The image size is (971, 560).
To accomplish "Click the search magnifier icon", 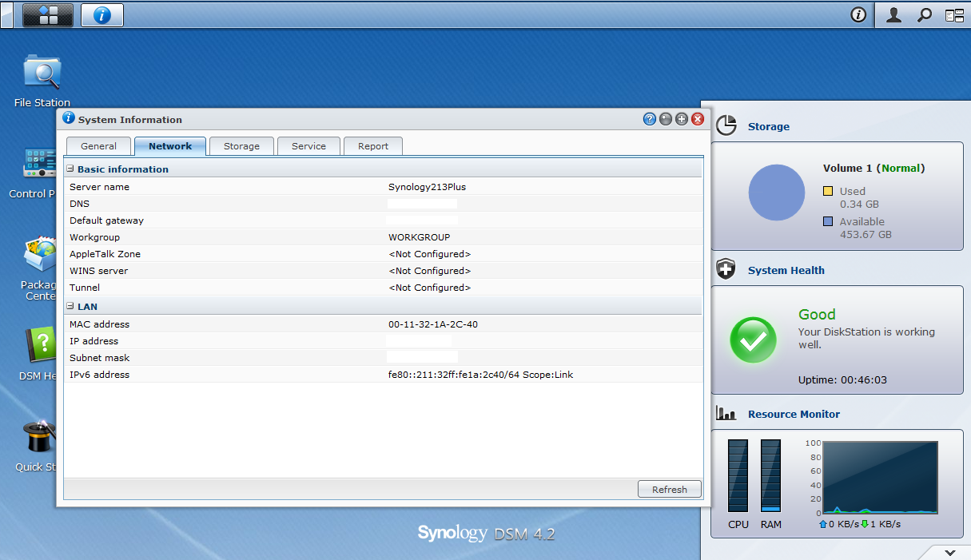I will coord(925,14).
